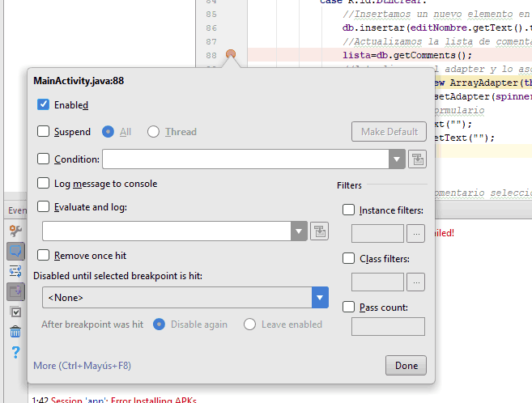Image resolution: width=532 pixels, height=403 pixels.
Task: Click line number 87 in gutter
Action: point(211,42)
